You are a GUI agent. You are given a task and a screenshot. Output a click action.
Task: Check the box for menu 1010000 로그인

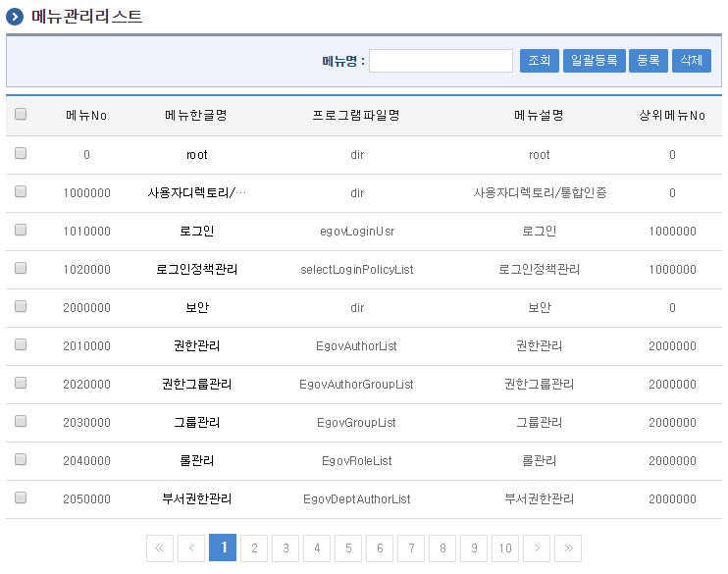tap(21, 230)
